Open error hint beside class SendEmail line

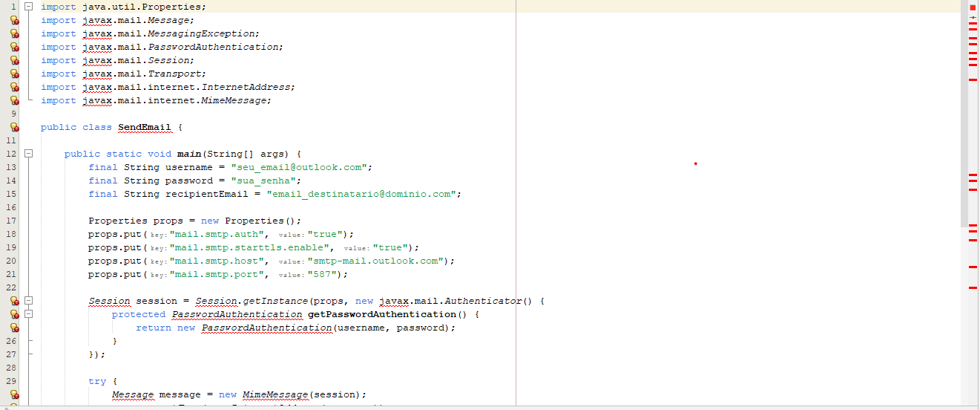(x=14, y=128)
